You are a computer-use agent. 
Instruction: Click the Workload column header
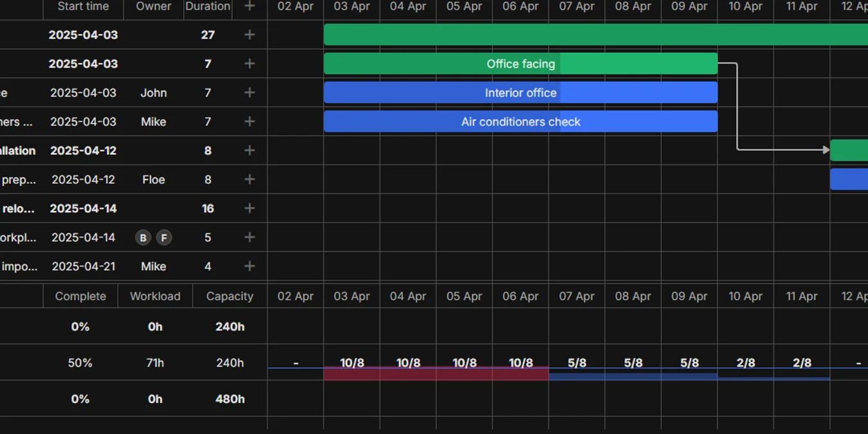coord(155,296)
